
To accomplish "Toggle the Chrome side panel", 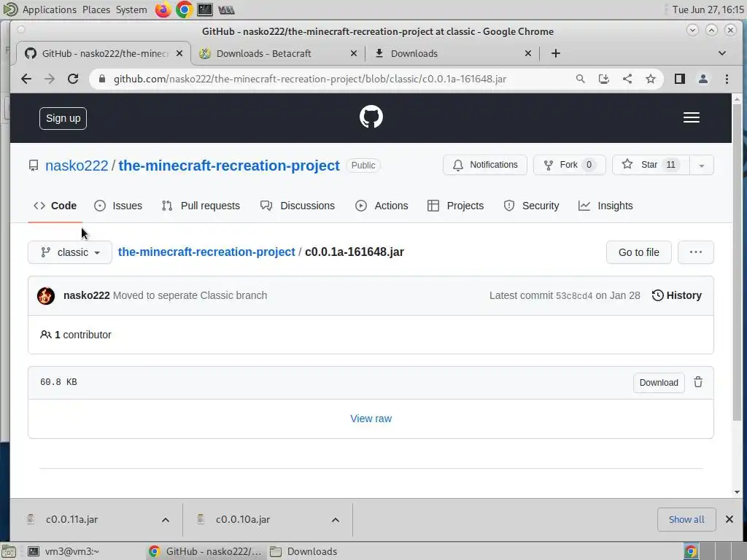I will click(680, 79).
